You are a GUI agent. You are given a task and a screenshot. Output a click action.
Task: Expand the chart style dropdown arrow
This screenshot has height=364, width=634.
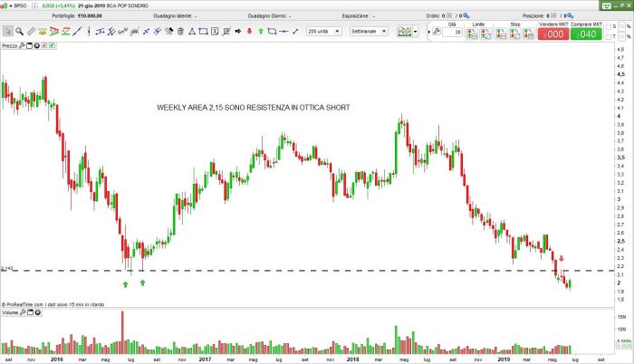point(417,32)
